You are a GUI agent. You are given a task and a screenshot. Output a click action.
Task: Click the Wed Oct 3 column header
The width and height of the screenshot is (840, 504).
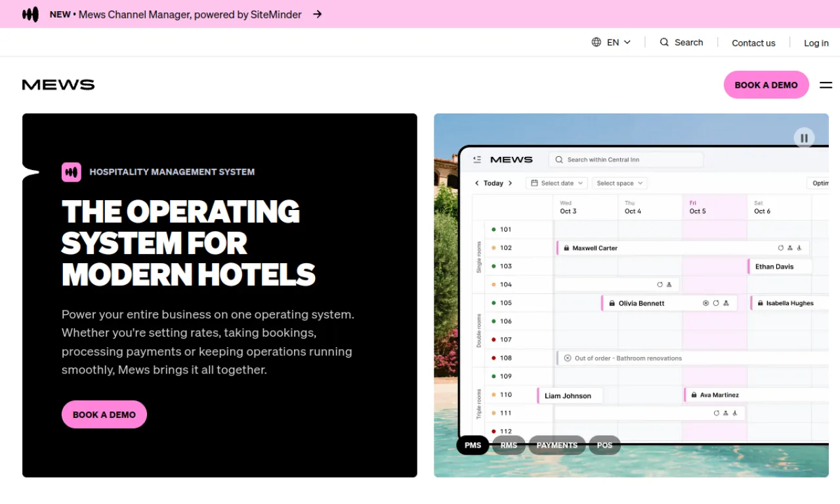pyautogui.click(x=585, y=207)
